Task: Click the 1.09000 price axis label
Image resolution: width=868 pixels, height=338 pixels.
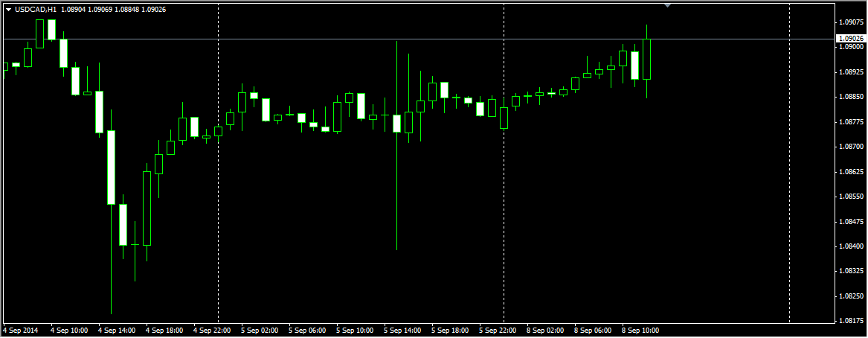Action: pos(851,48)
